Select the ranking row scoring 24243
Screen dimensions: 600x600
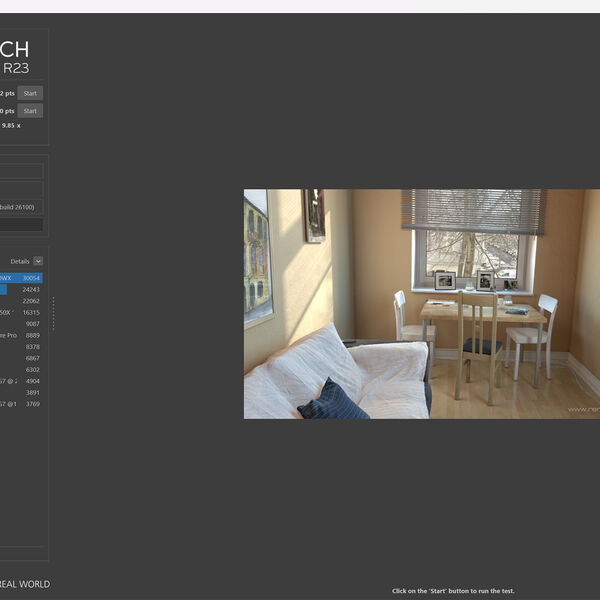tap(21, 289)
